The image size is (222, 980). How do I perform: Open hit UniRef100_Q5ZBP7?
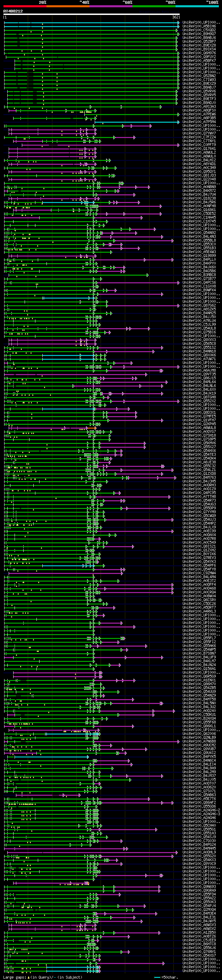(x=199, y=42)
